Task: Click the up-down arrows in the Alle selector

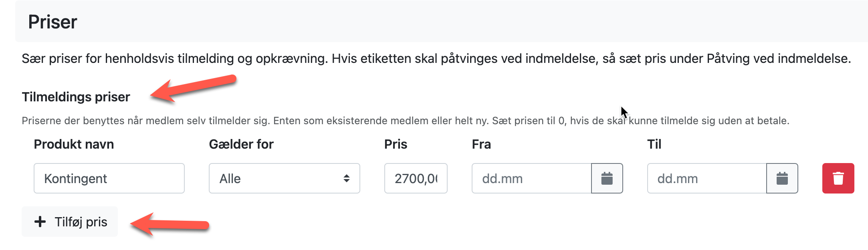Action: pyautogui.click(x=347, y=178)
